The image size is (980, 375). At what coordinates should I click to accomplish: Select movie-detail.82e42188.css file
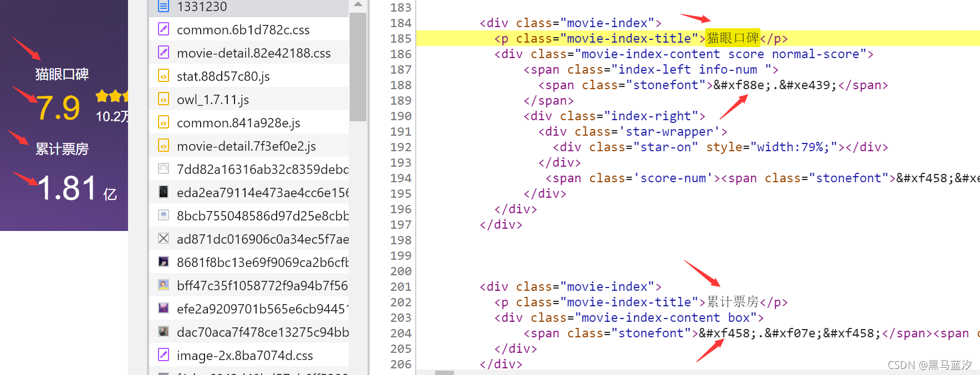pyautogui.click(x=249, y=53)
